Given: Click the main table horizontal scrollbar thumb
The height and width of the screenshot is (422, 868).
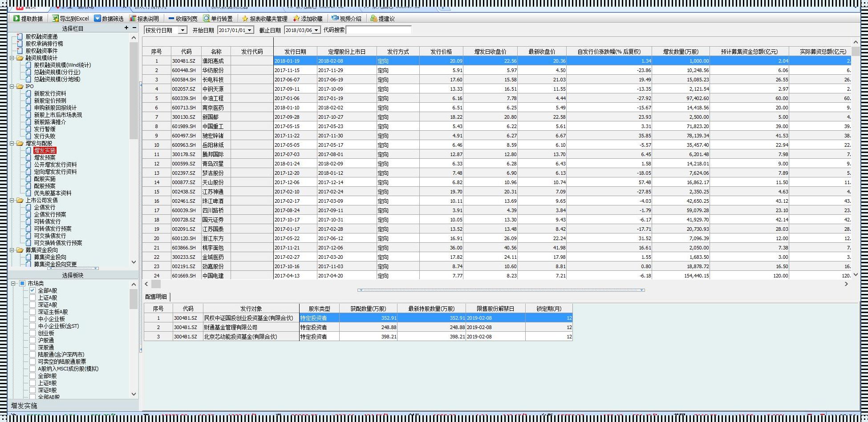Looking at the screenshot, I should point(156,284).
